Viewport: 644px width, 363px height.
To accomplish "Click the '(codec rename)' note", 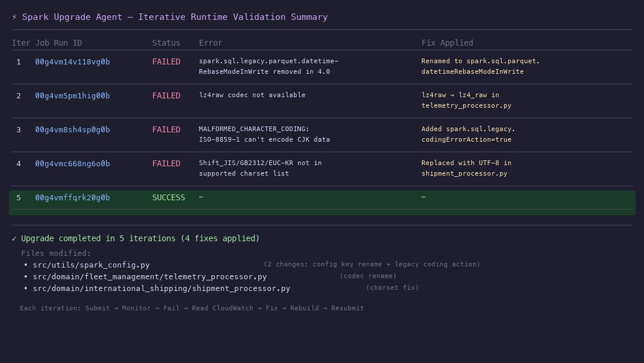I will 368,276.
